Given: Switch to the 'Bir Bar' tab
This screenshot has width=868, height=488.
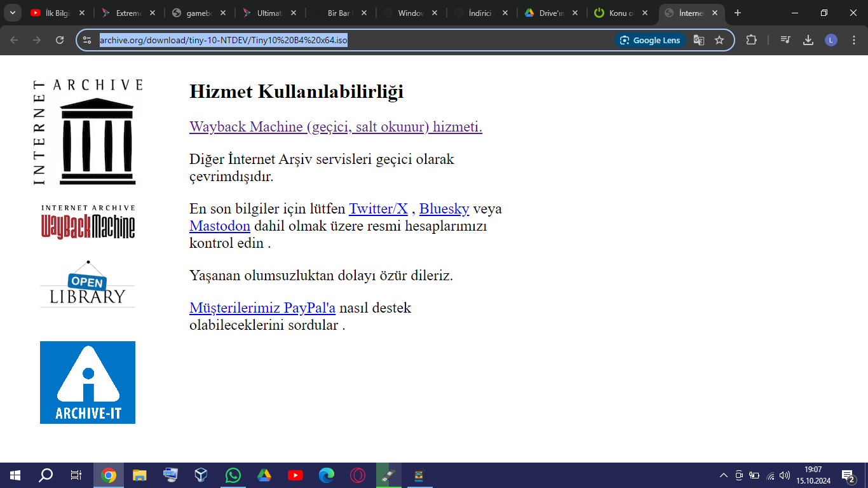Looking at the screenshot, I should click(x=339, y=13).
